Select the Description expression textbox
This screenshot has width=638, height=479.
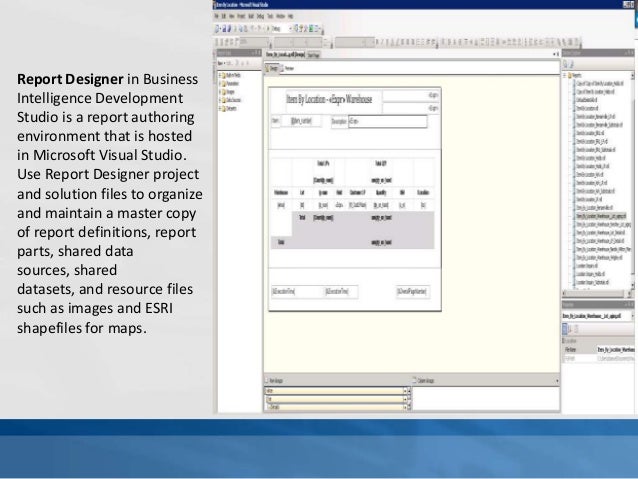click(388, 121)
